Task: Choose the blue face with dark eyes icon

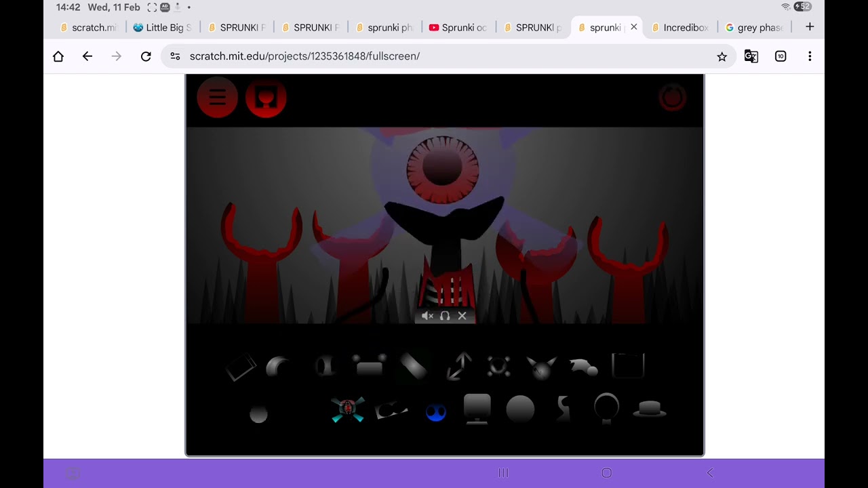Action: pyautogui.click(x=436, y=412)
